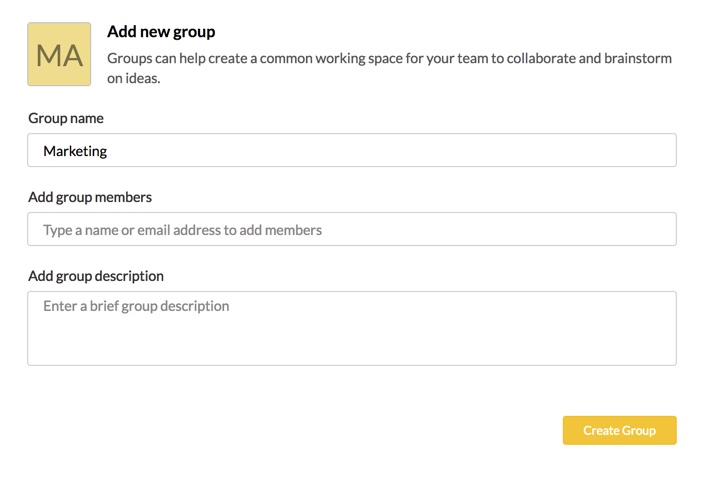This screenshot has width=707, height=487.
Task: Click the Groups helper text paragraph
Action: (389, 58)
